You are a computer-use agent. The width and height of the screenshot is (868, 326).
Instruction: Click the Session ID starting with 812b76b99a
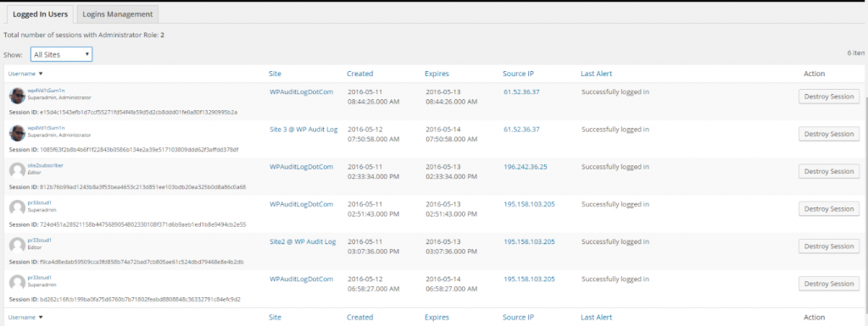tap(142, 187)
